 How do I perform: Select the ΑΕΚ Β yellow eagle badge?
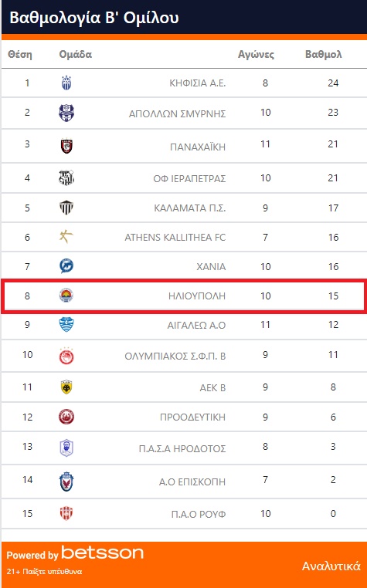[66, 387]
